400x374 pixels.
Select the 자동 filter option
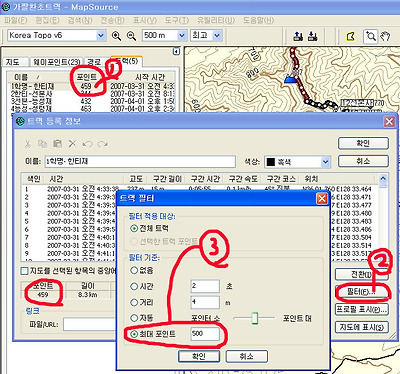click(x=134, y=318)
